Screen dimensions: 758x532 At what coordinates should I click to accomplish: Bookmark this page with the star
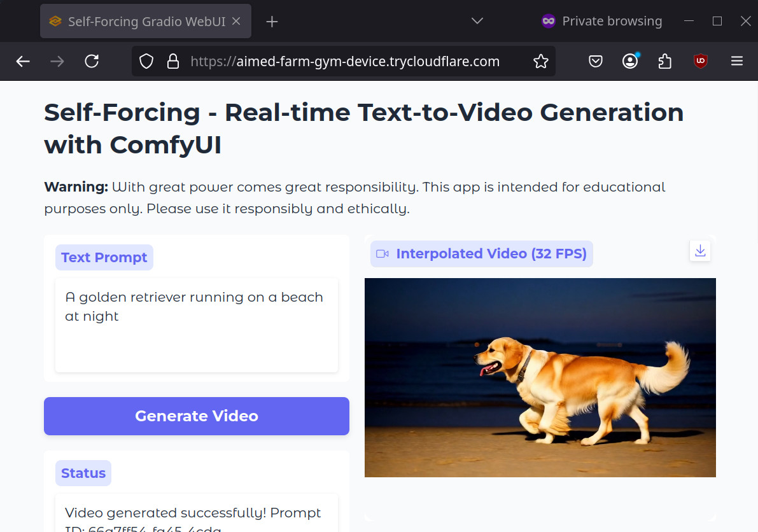coord(540,61)
